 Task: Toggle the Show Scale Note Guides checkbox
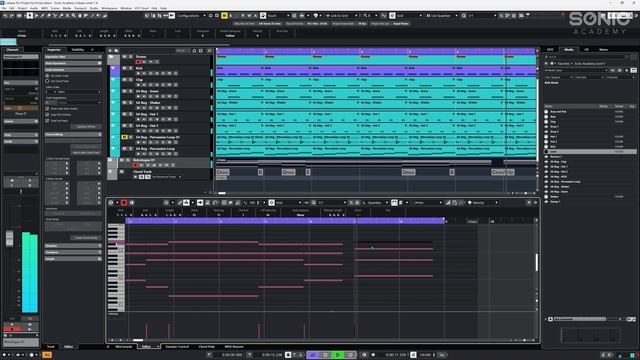47,109
